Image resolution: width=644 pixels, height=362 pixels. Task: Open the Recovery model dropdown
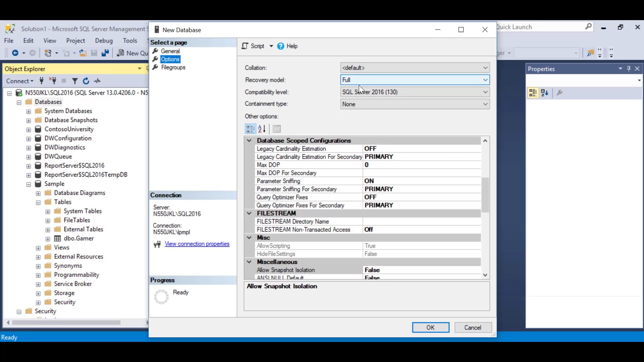(x=485, y=80)
